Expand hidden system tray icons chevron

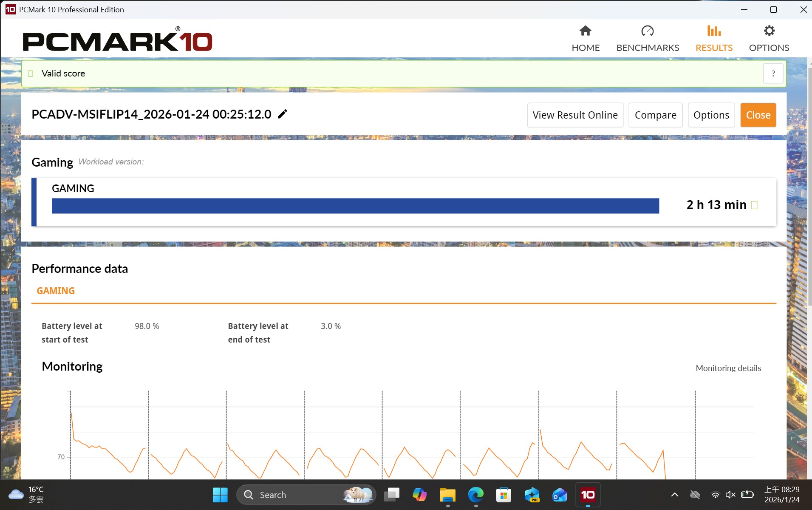coord(674,495)
